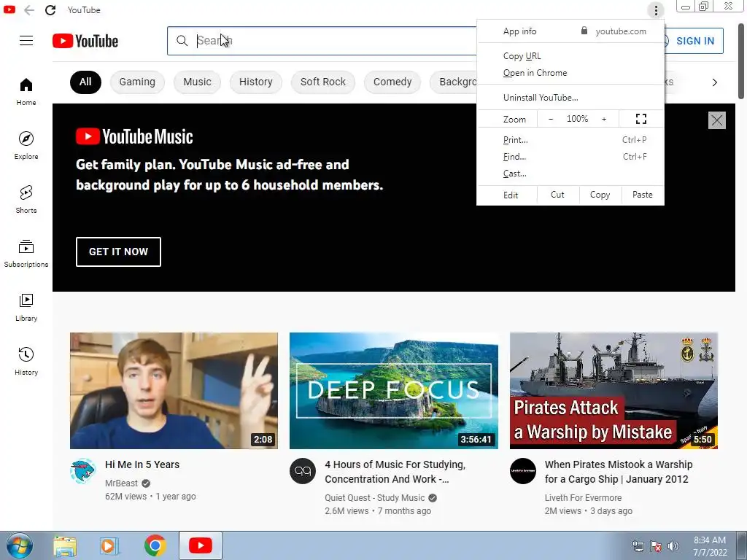Open Library in the sidebar
747x560 pixels.
coord(26,308)
